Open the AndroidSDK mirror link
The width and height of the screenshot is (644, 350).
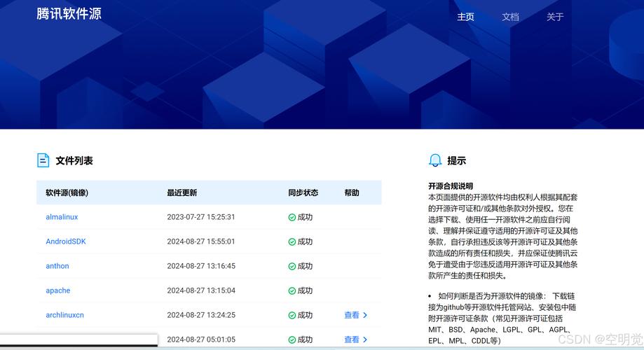tap(66, 241)
